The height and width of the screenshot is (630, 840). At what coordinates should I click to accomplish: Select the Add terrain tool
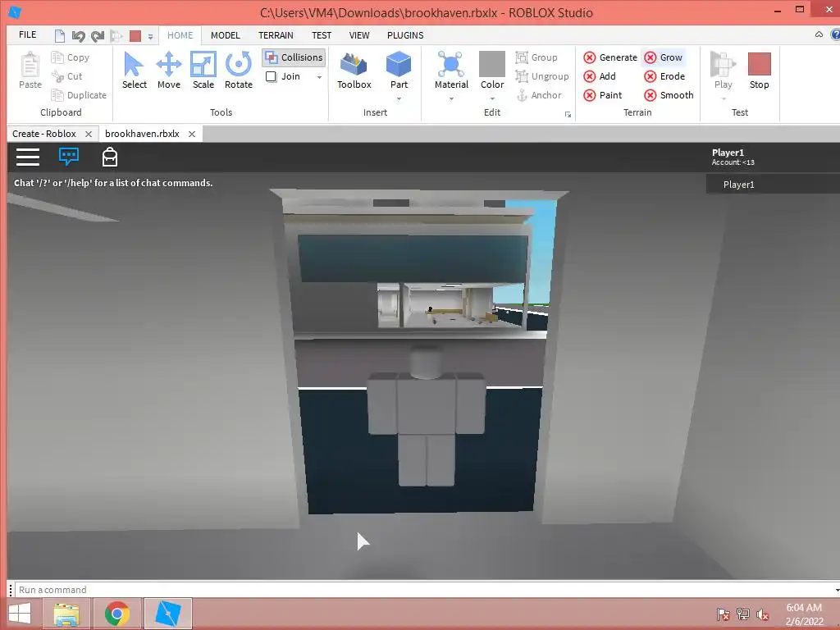(600, 76)
